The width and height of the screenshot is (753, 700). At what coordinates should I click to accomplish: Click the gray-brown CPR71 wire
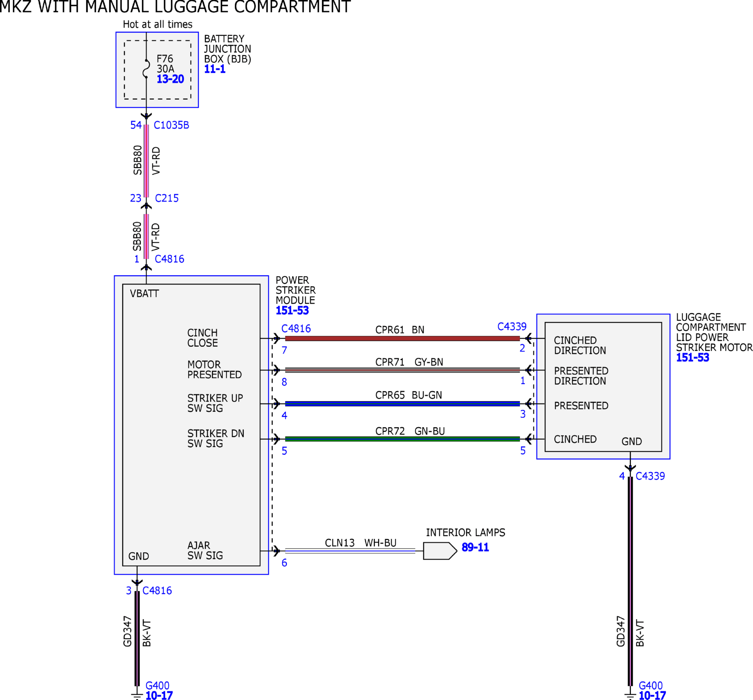pos(402,370)
